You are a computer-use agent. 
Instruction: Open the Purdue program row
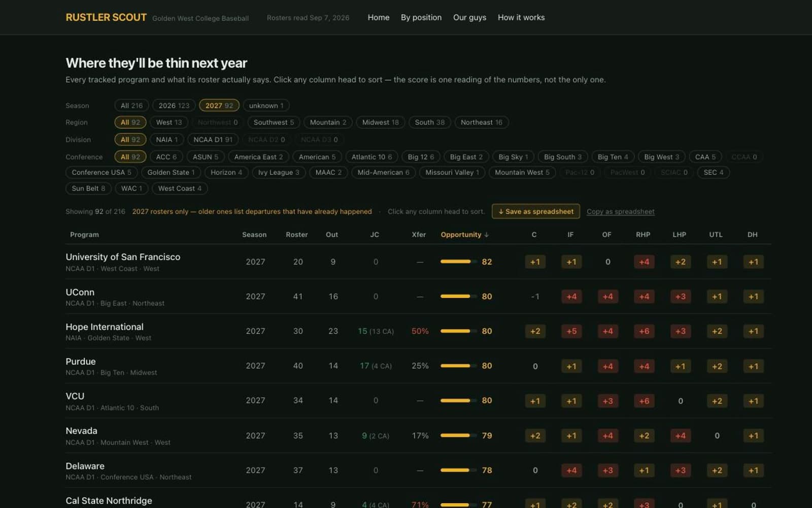point(418,366)
